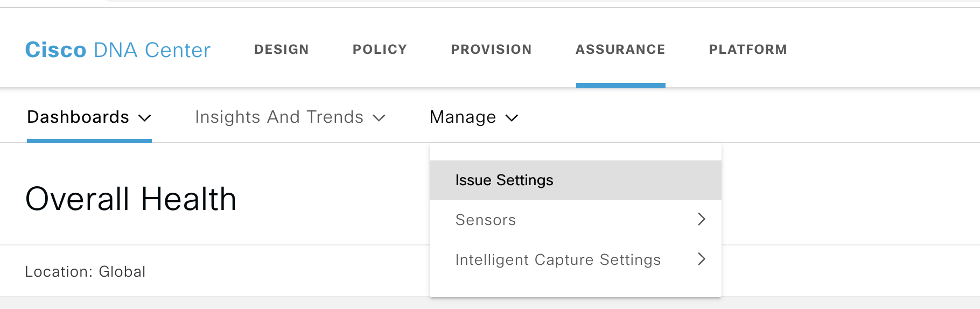Open the DESIGN top navigation menu
The height and width of the screenshot is (309, 980).
click(x=281, y=50)
